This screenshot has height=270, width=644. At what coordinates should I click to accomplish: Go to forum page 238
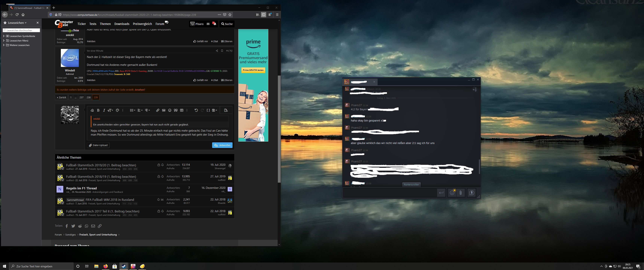click(89, 97)
